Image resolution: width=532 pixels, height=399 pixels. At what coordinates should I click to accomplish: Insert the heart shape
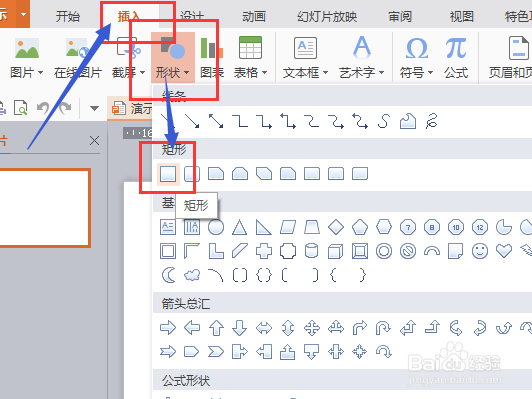(x=504, y=251)
